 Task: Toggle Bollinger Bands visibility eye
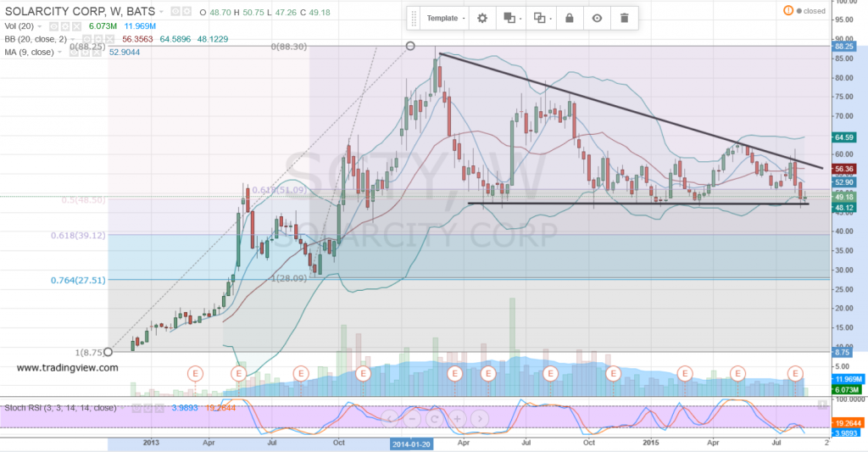(x=86, y=39)
